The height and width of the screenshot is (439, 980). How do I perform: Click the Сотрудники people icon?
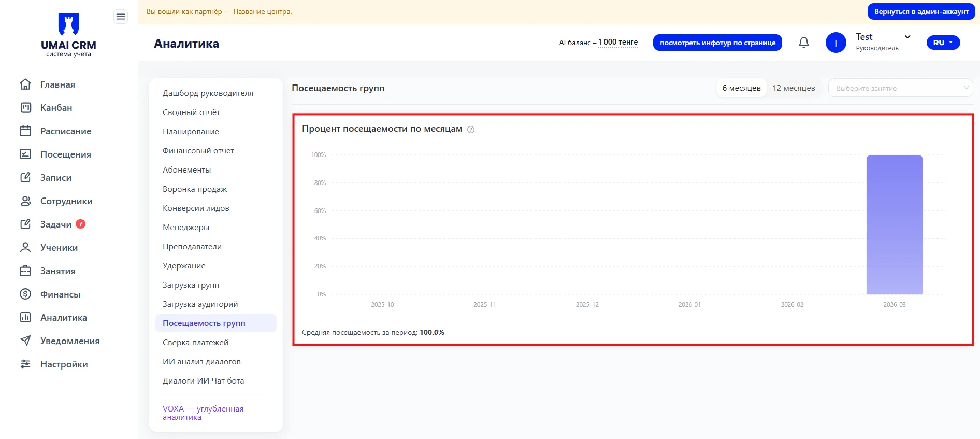25,201
